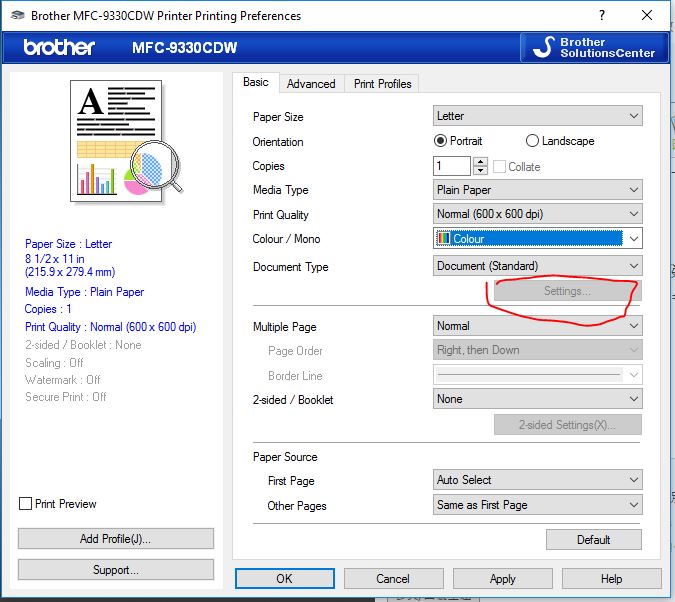This screenshot has height=602, width=675.
Task: Open the 2-sided / Booklet dropdown
Action: click(x=538, y=399)
